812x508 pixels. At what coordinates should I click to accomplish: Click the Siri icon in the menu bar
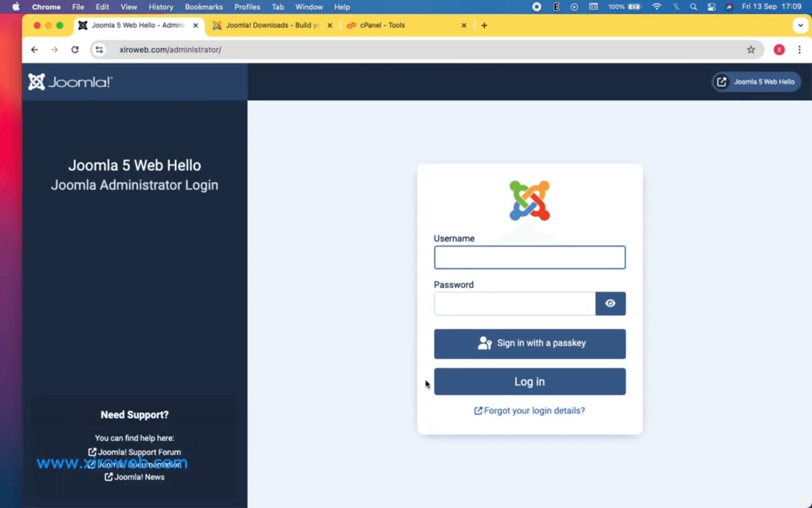coord(729,7)
